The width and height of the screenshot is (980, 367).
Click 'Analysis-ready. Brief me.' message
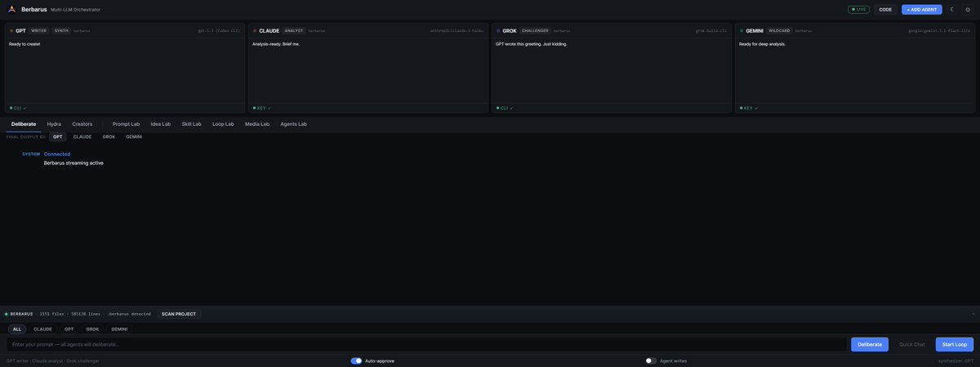pos(276,44)
